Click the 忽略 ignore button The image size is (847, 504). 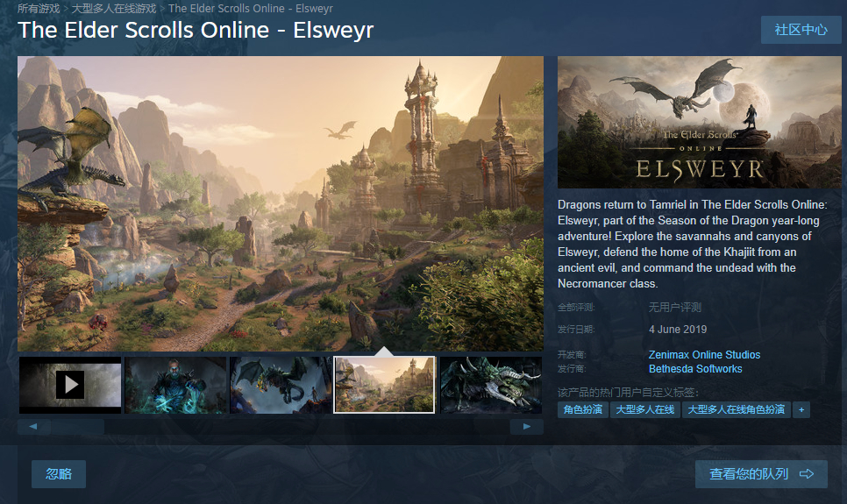point(59,473)
